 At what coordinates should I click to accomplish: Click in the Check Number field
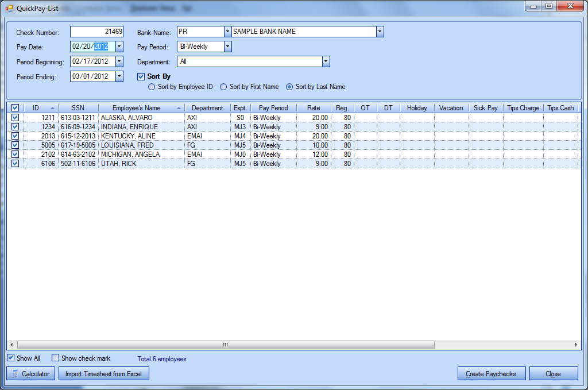tap(96, 32)
